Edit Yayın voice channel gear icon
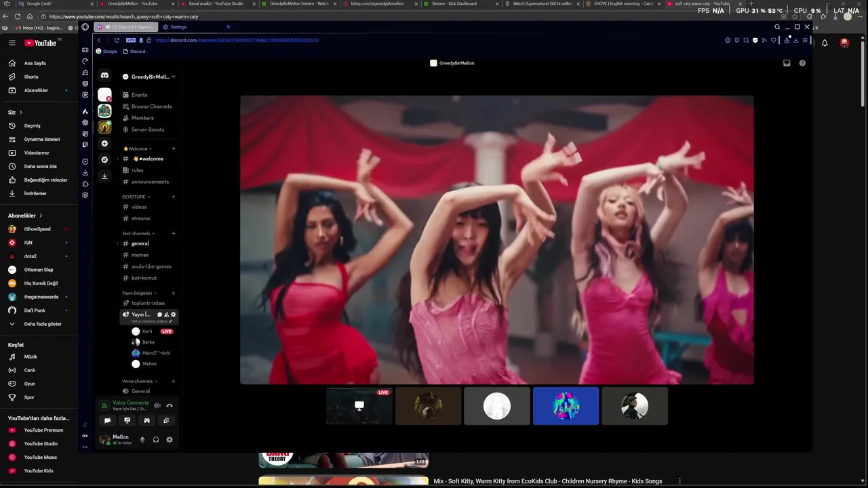This screenshot has height=488, width=868. tap(173, 314)
